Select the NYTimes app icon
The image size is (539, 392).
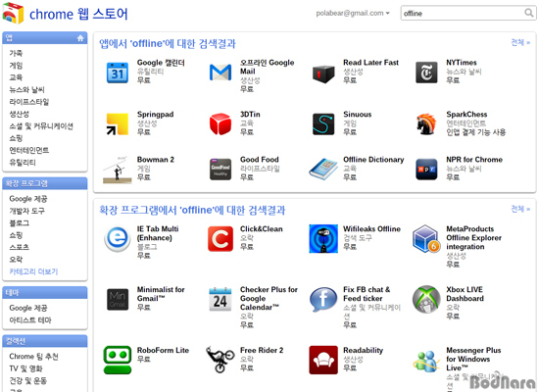(x=426, y=73)
